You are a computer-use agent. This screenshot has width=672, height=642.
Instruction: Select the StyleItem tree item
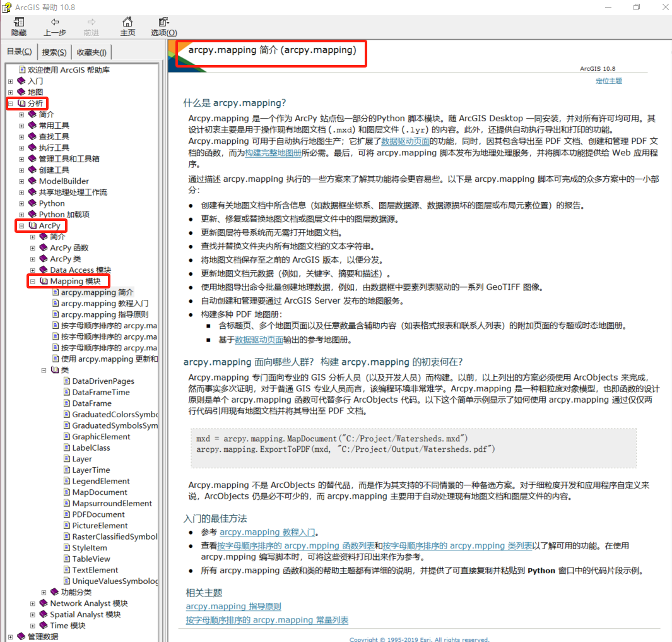pyautogui.click(x=90, y=548)
